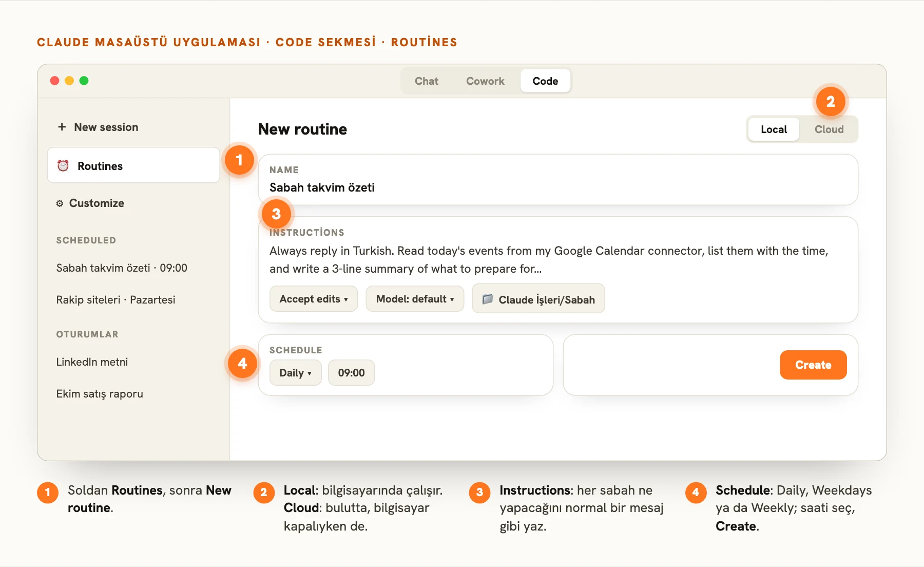
Task: Open scheduled routine Sabah takvim özeti · 09:00
Action: point(122,268)
